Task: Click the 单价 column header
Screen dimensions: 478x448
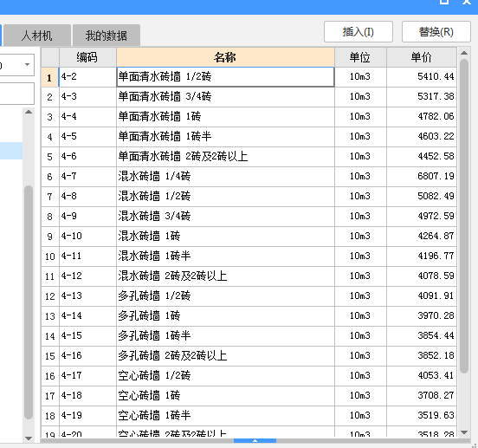Action: coord(422,57)
